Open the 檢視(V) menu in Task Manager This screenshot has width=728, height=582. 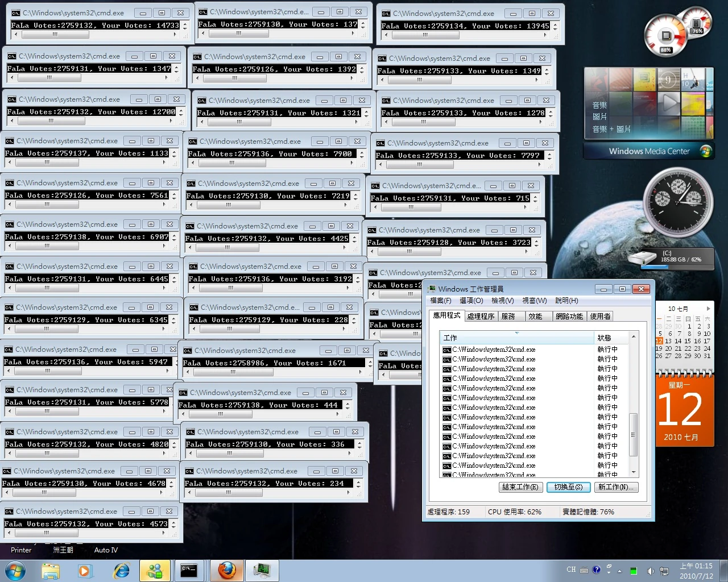(x=502, y=301)
